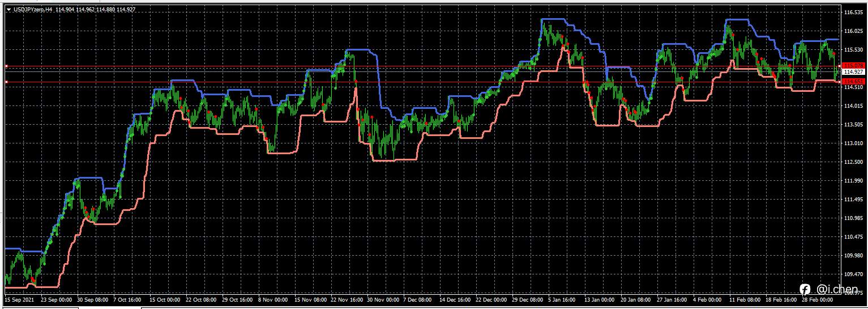Click the 23 Sep 00:00 time label
Image resolution: width=868 pixels, height=309 pixels.
57,299
